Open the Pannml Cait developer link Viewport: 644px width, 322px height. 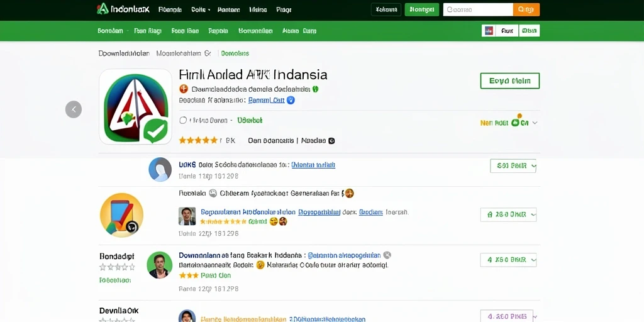coord(267,100)
